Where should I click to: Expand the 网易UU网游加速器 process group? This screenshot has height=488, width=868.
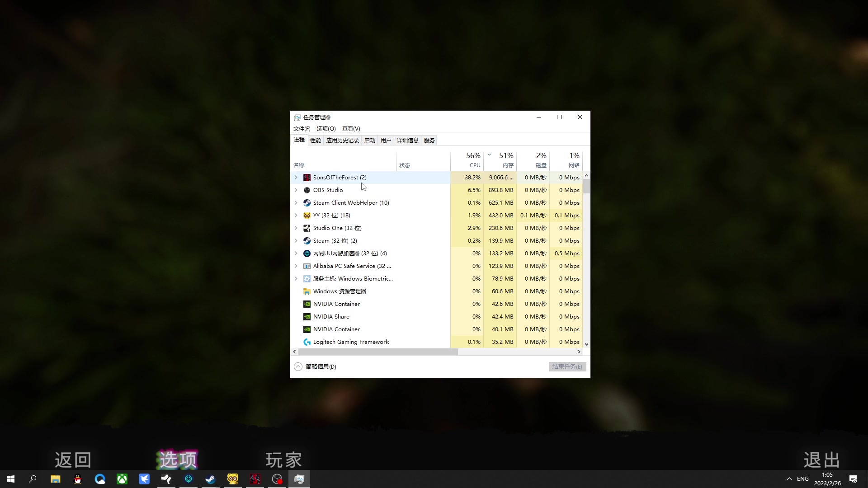coord(296,253)
